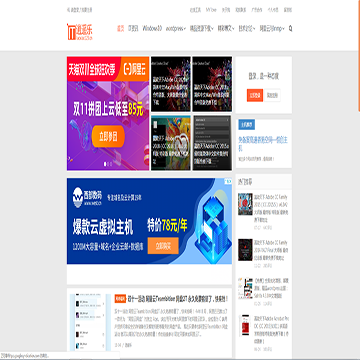Screen dimensions: 360x360
Task: Select the third carousel indicator dot
Action: click(x=111, y=164)
